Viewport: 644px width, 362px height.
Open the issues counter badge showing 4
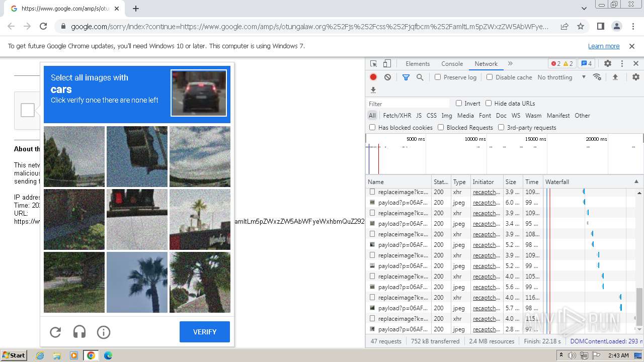click(587, 64)
